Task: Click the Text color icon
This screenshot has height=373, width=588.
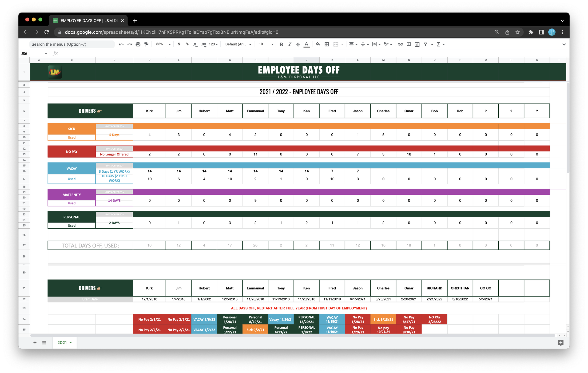Action: [307, 44]
